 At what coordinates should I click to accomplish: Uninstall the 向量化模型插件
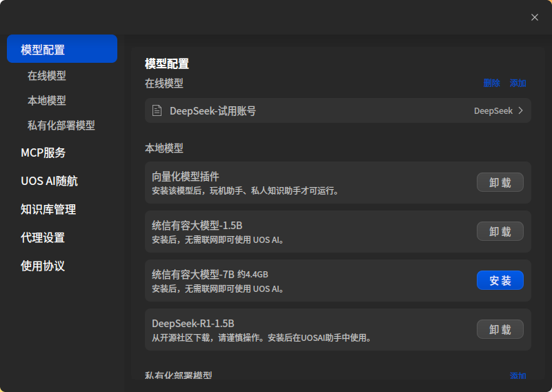pyautogui.click(x=500, y=182)
